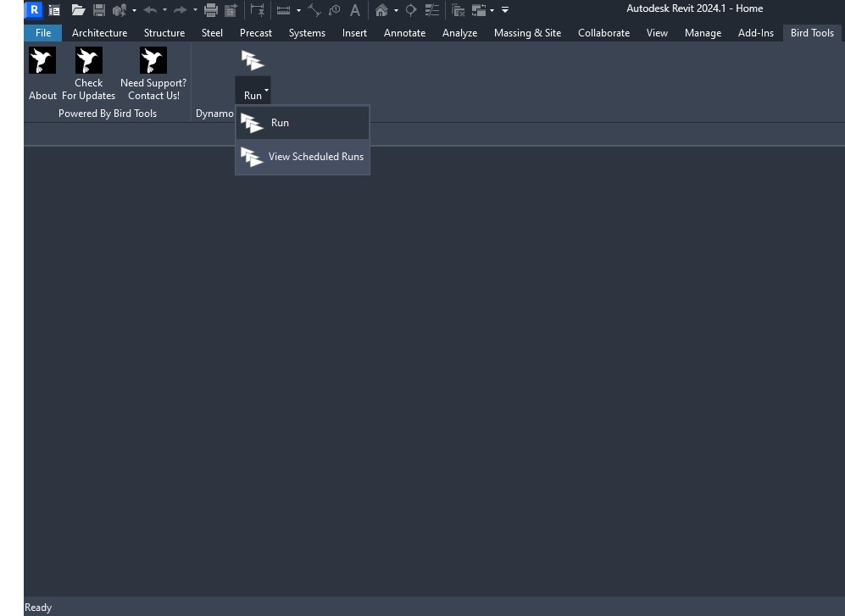Viewport: 845px width, 616px height.
Task: Click the Thin Lines icon
Action: coord(431,9)
